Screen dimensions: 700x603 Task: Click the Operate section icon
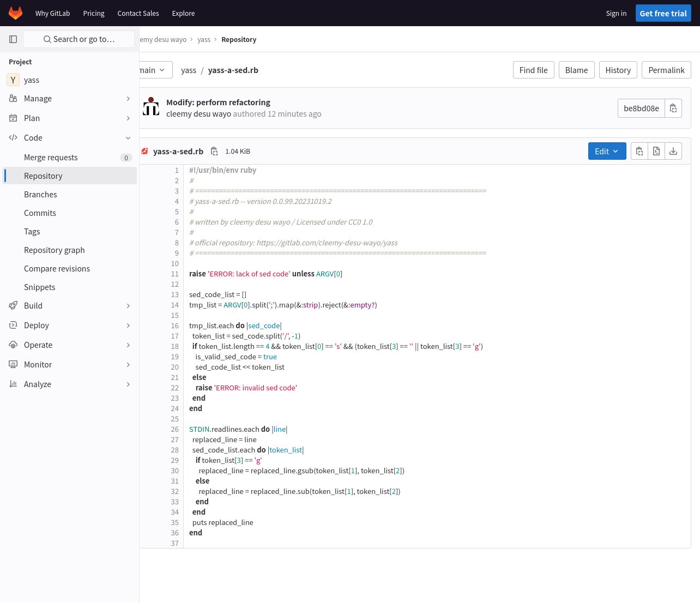coord(13,345)
